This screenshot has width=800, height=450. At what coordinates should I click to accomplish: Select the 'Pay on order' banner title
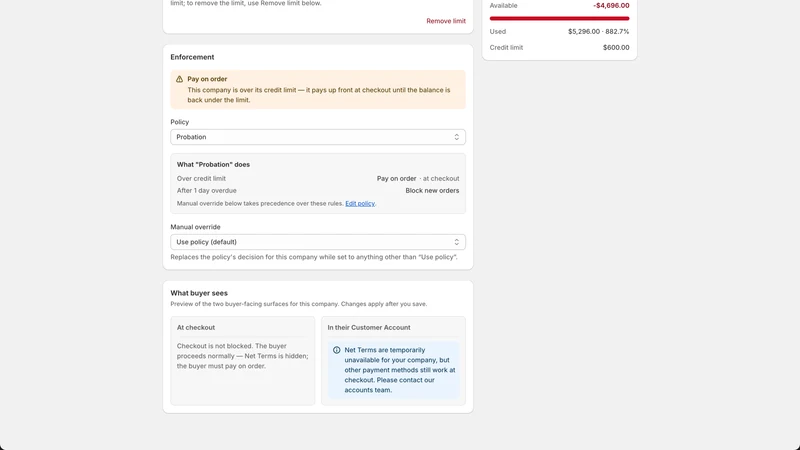207,79
